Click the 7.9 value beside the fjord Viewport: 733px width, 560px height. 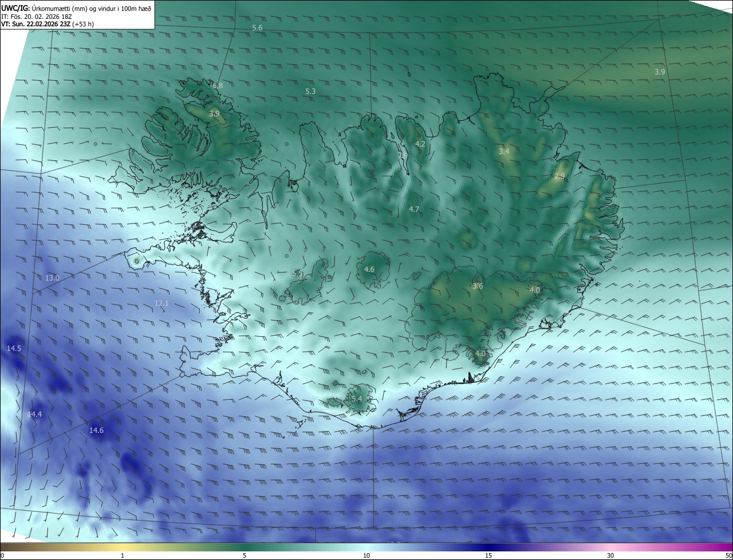click(x=403, y=155)
